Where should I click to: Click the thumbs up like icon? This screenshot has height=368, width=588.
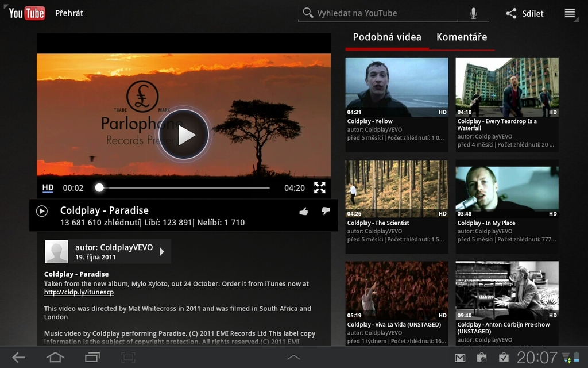tap(304, 212)
